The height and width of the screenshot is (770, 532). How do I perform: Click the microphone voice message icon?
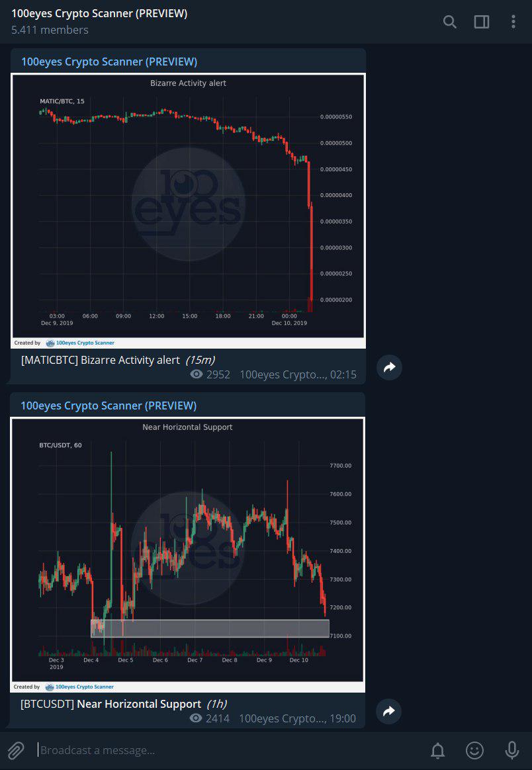(x=511, y=750)
